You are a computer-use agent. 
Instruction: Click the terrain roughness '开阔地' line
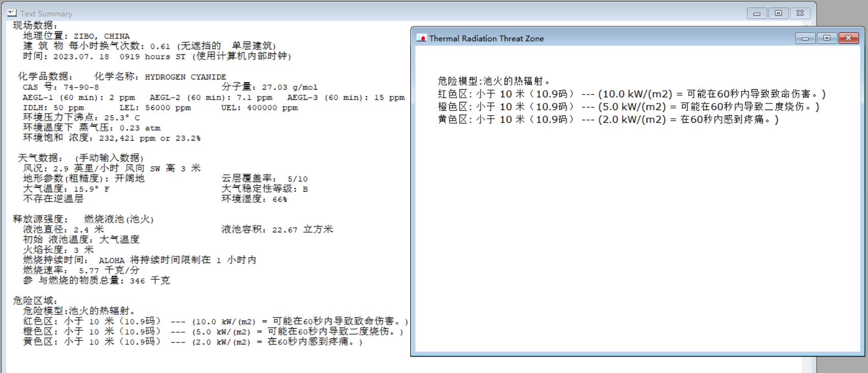(x=84, y=179)
